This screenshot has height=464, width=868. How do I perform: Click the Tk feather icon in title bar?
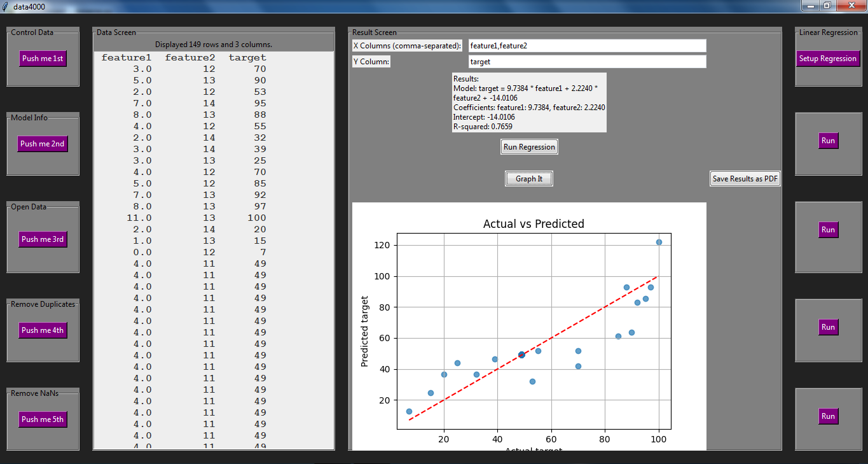(x=6, y=6)
